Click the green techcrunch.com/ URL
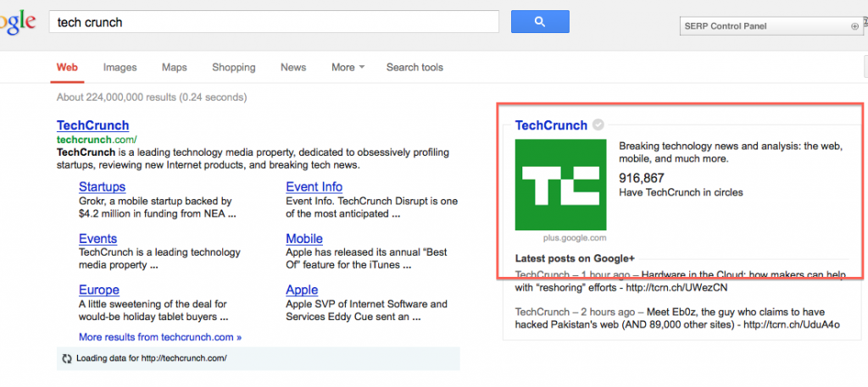This screenshot has width=868, height=387. coord(97,140)
